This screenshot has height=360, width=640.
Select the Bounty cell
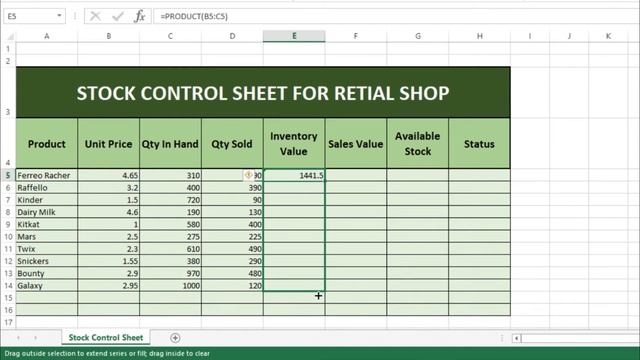[x=47, y=273]
